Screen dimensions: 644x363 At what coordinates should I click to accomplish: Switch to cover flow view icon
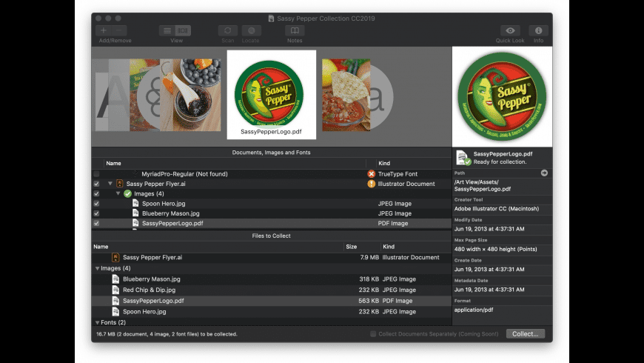point(183,30)
